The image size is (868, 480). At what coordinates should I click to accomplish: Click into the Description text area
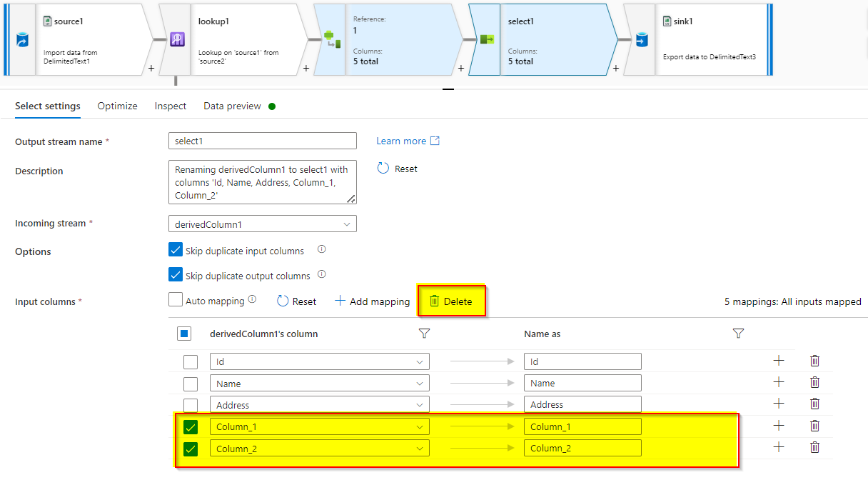pyautogui.click(x=263, y=182)
